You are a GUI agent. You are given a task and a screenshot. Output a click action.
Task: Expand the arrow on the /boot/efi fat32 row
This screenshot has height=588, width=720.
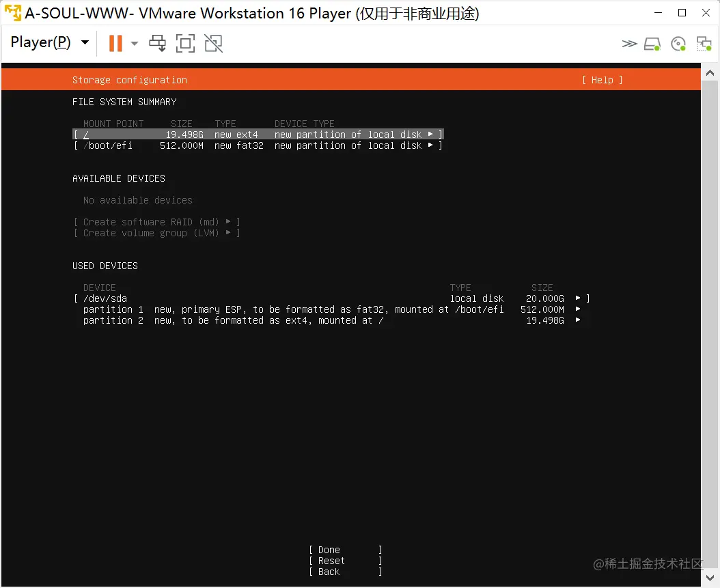pos(430,145)
